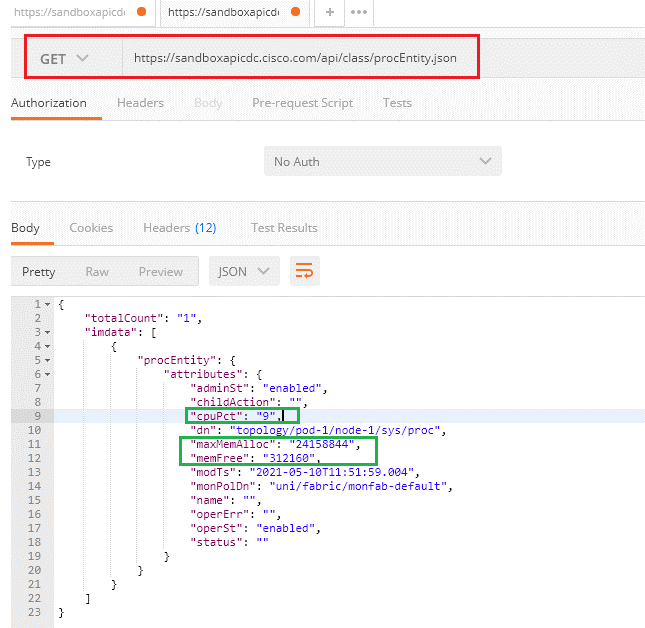Click the monPolDn value uni/fabric/monfab-default
Viewport: 645px width, 628px height.
[358, 486]
